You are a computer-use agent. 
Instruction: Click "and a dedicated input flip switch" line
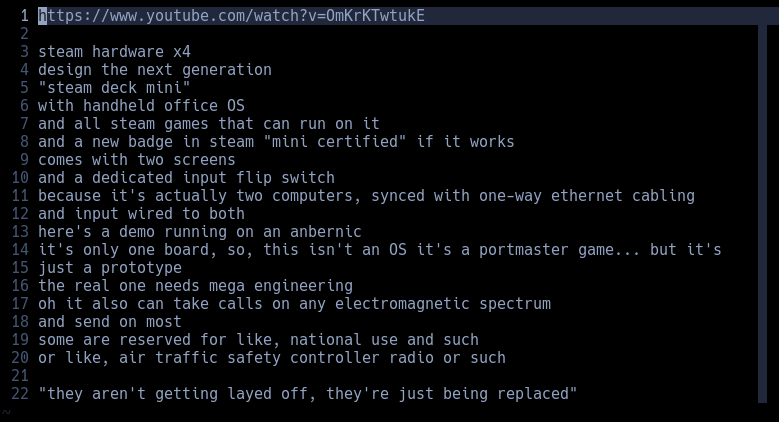click(x=186, y=178)
